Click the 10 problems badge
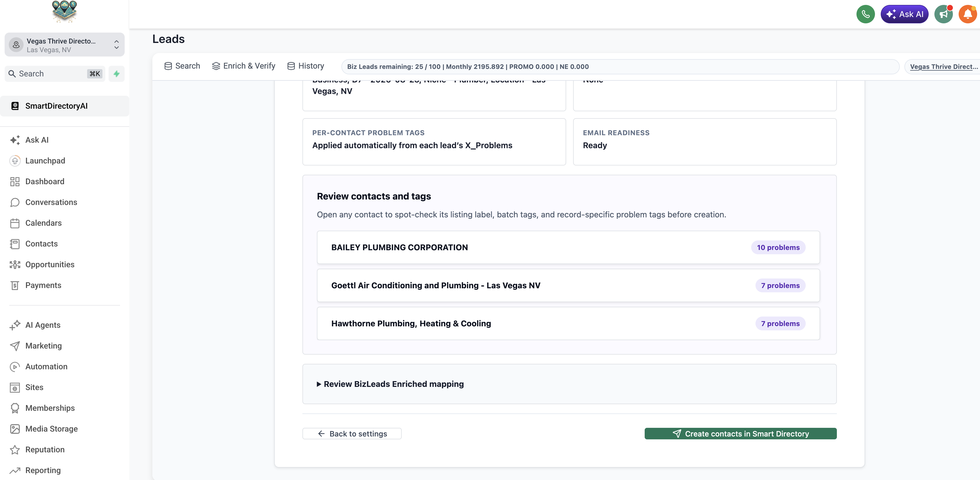 [x=778, y=247]
